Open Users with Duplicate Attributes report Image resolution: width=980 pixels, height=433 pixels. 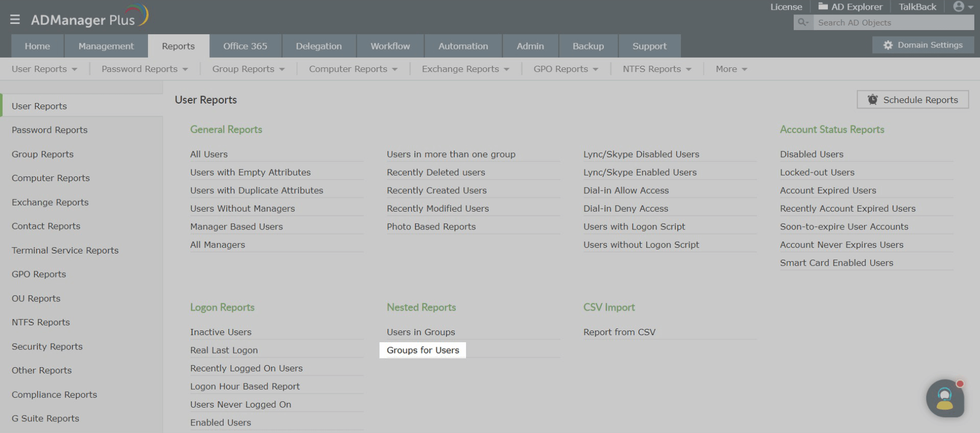[257, 190]
